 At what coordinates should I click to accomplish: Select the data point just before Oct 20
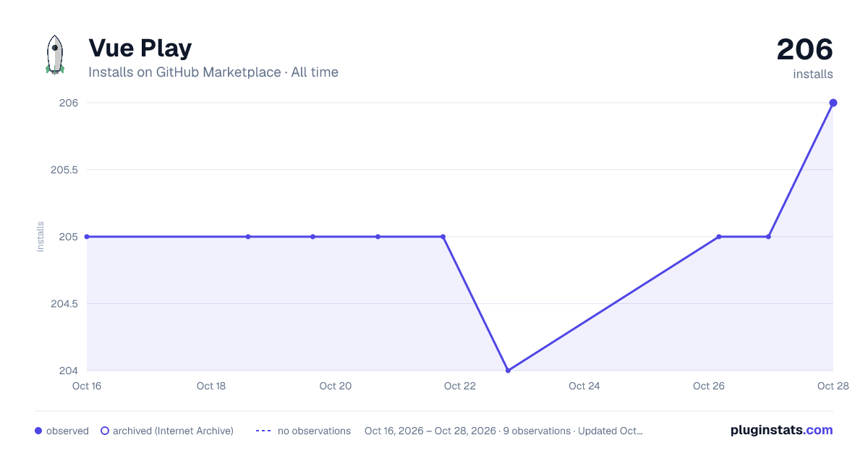[312, 237]
